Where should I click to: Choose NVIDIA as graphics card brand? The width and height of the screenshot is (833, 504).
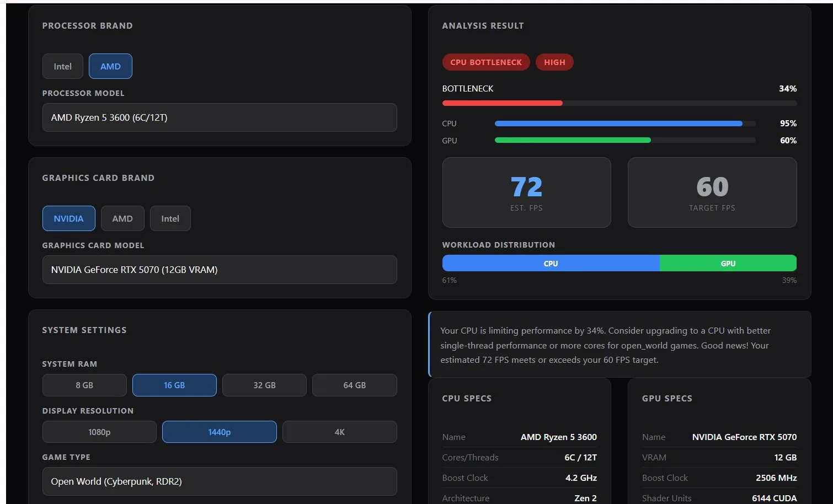[x=68, y=218]
